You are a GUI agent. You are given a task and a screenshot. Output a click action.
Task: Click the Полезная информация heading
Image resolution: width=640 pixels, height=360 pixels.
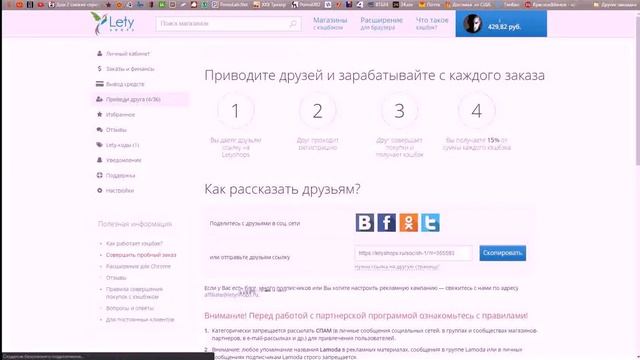point(135,224)
